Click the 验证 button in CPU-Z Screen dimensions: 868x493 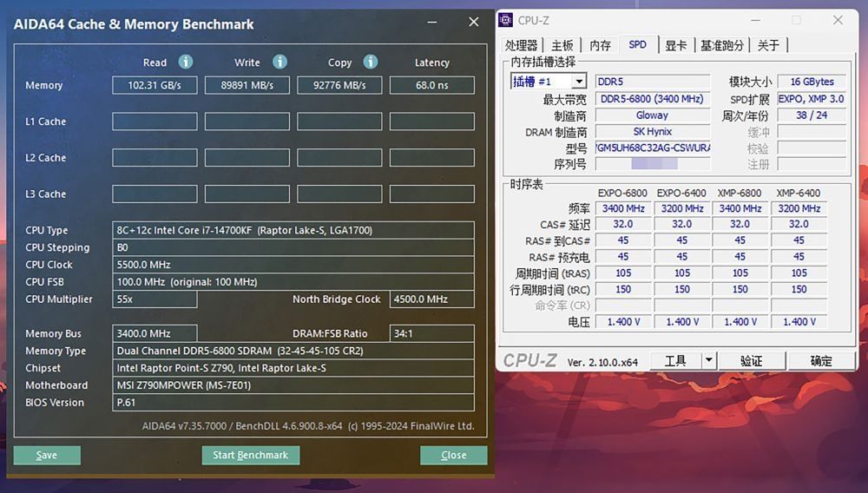tap(751, 360)
